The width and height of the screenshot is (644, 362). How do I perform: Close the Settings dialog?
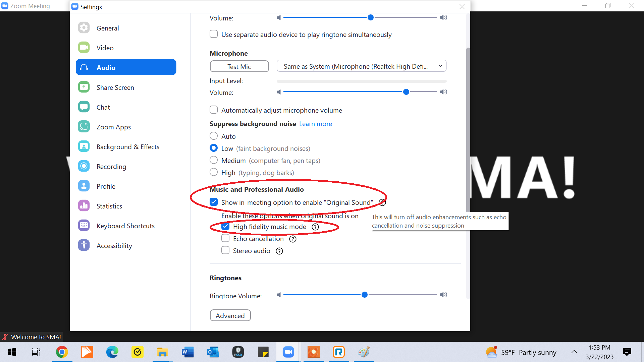[462, 7]
